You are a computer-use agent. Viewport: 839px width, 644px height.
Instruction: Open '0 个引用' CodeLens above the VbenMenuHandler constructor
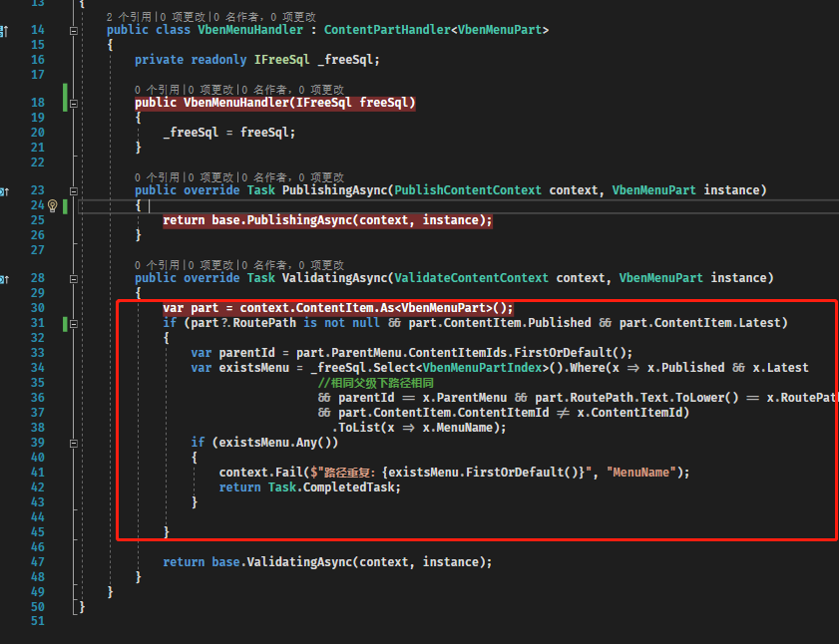(157, 90)
